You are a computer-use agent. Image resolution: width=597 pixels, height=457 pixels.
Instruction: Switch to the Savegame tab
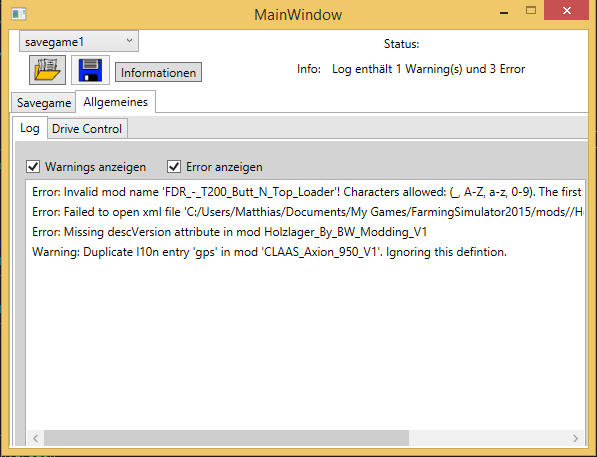coord(44,103)
